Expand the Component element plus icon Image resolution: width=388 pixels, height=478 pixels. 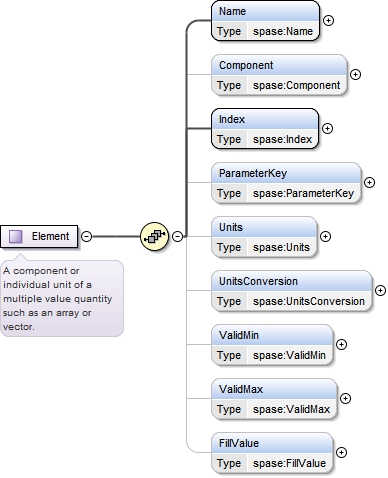coord(356,74)
